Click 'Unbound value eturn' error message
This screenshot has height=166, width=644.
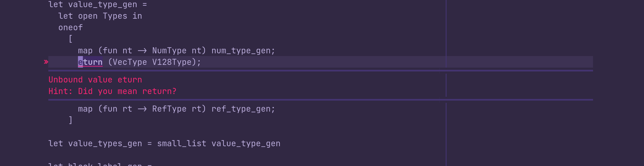click(95, 80)
